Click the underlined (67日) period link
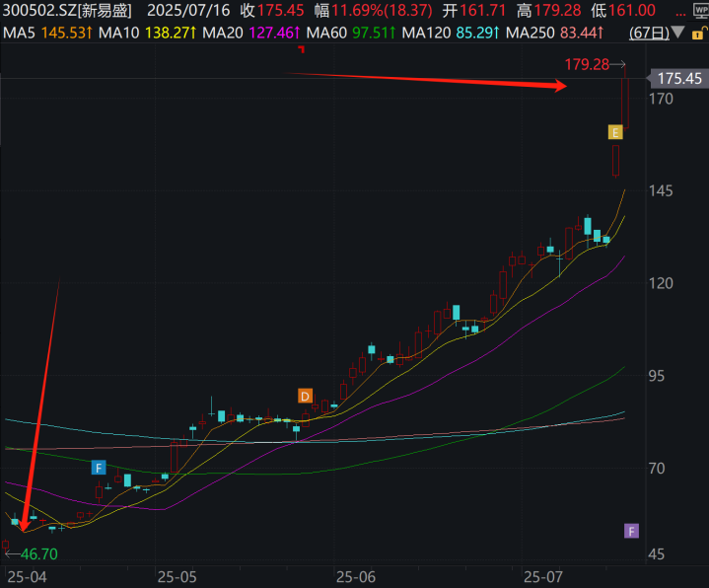The height and width of the screenshot is (588, 709). point(649,33)
